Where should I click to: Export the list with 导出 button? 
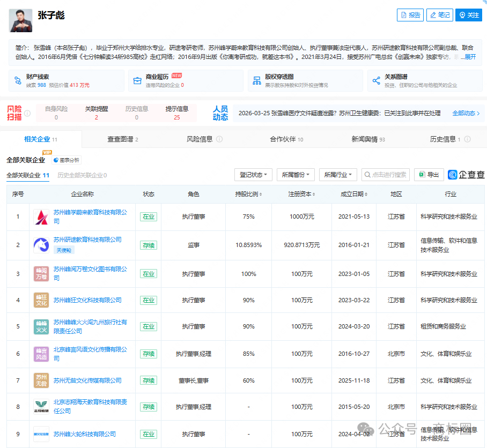click(x=429, y=175)
